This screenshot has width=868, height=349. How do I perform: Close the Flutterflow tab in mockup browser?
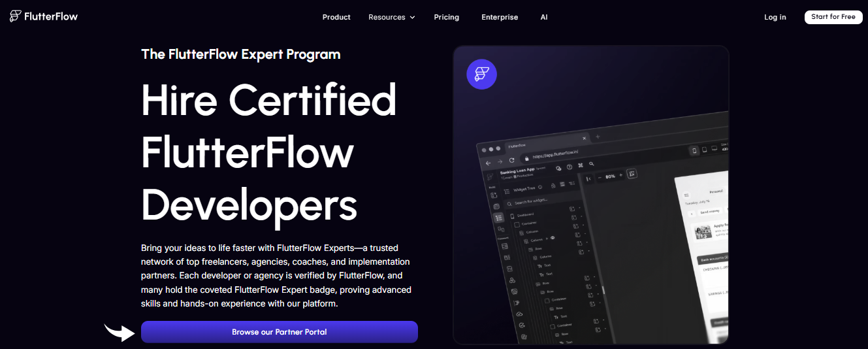[x=584, y=138]
